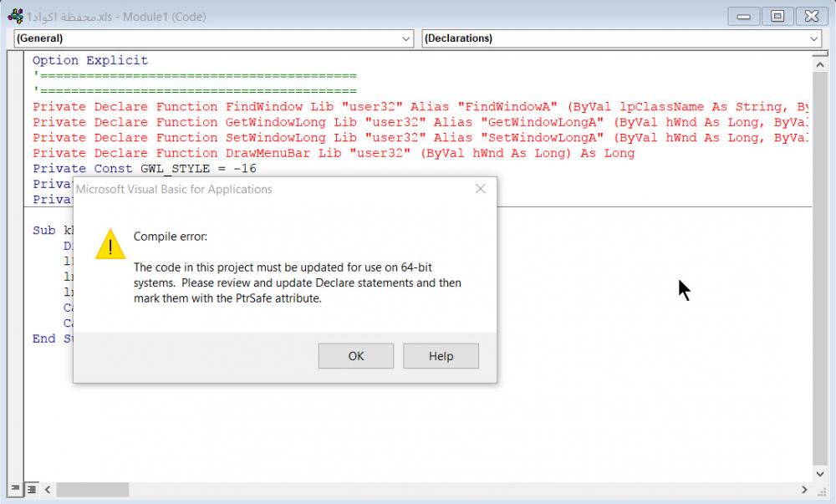Click the GWL_STYLE constant line
Screen dimensions: 836x504
pyautogui.click(x=144, y=168)
